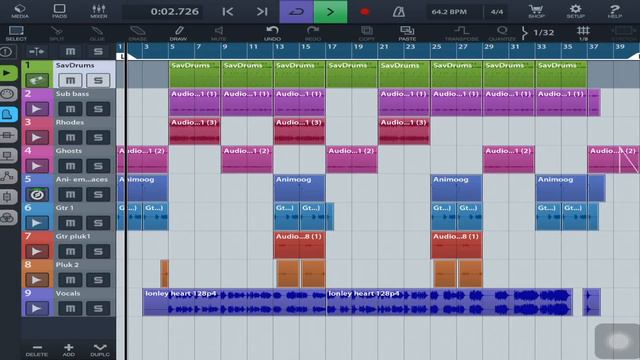The image size is (640, 360).
Task: Solo the SavDrums track
Action: [x=98, y=80]
